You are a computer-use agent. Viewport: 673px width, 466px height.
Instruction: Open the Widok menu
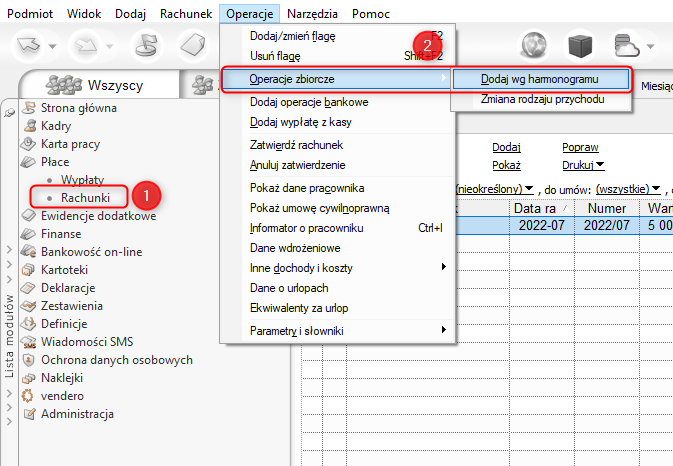pos(84,14)
